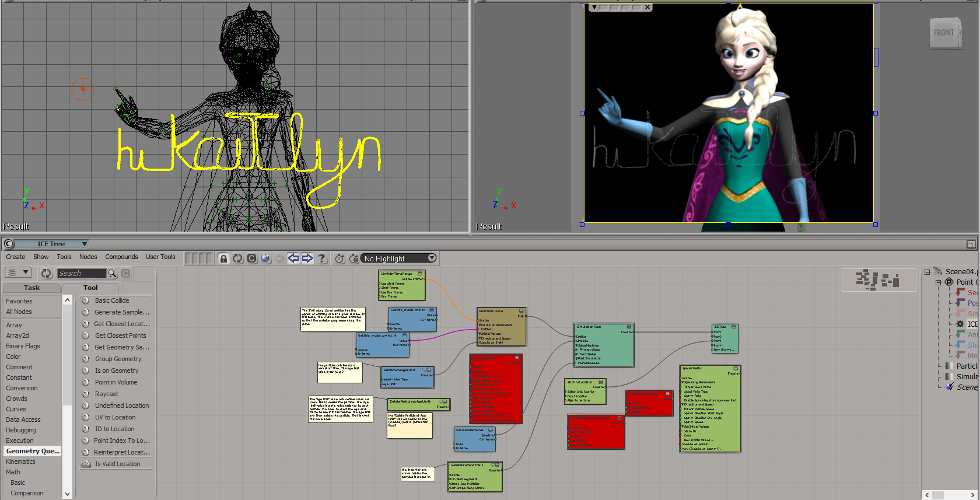Screen dimensions: 980x500
Task: Open the list view mode dropdown
Action: (18, 272)
